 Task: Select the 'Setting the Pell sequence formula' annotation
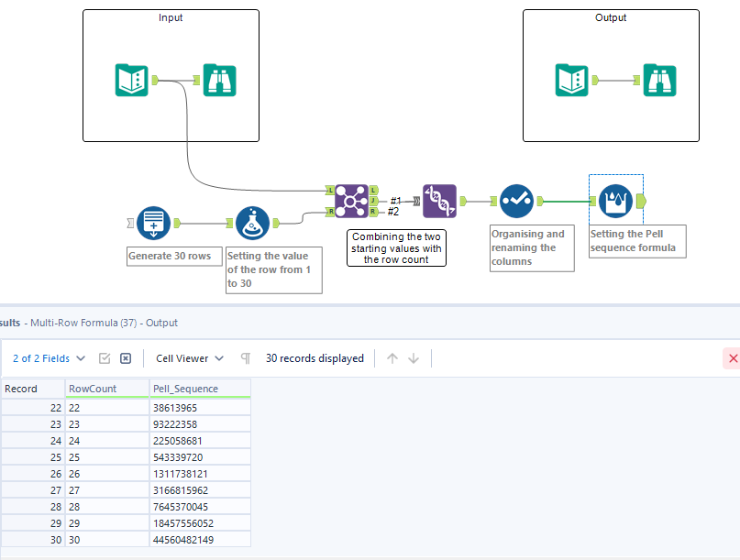(637, 241)
